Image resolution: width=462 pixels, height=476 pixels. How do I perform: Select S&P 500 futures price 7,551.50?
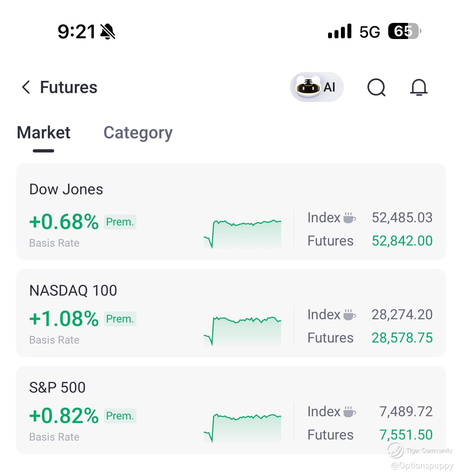click(x=406, y=435)
